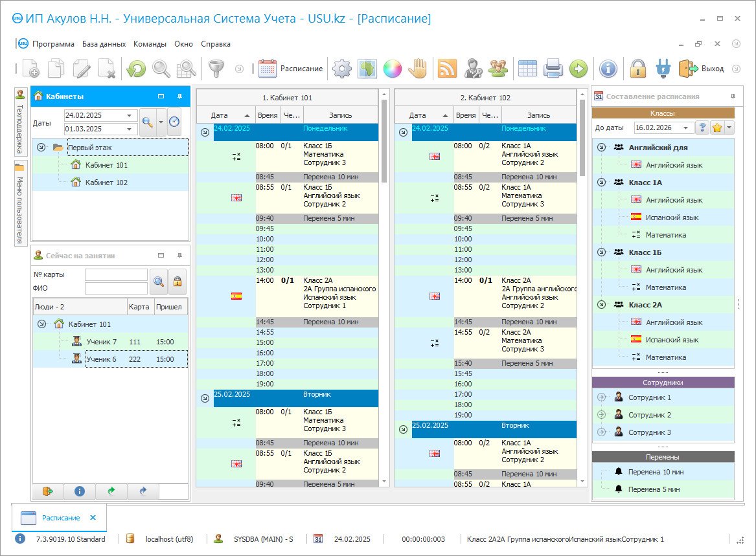The height and width of the screenshot is (556, 756).
Task: Click the raised hand icon in toolbar
Action: pyautogui.click(x=418, y=69)
